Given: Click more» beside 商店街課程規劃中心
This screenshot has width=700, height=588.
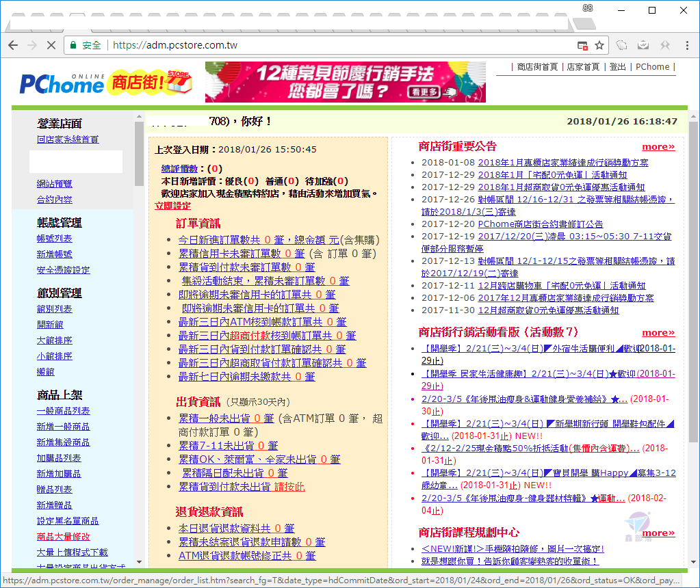Looking at the screenshot, I should (x=658, y=533).
